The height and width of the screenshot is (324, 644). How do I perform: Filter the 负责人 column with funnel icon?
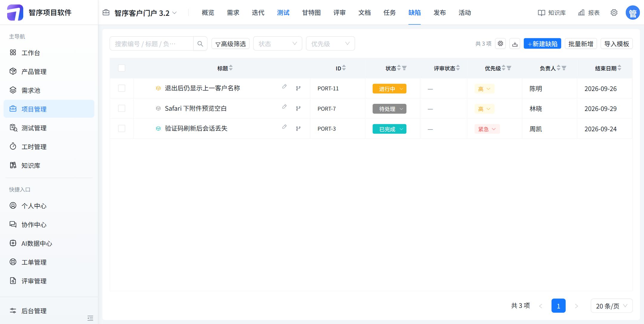(564, 68)
